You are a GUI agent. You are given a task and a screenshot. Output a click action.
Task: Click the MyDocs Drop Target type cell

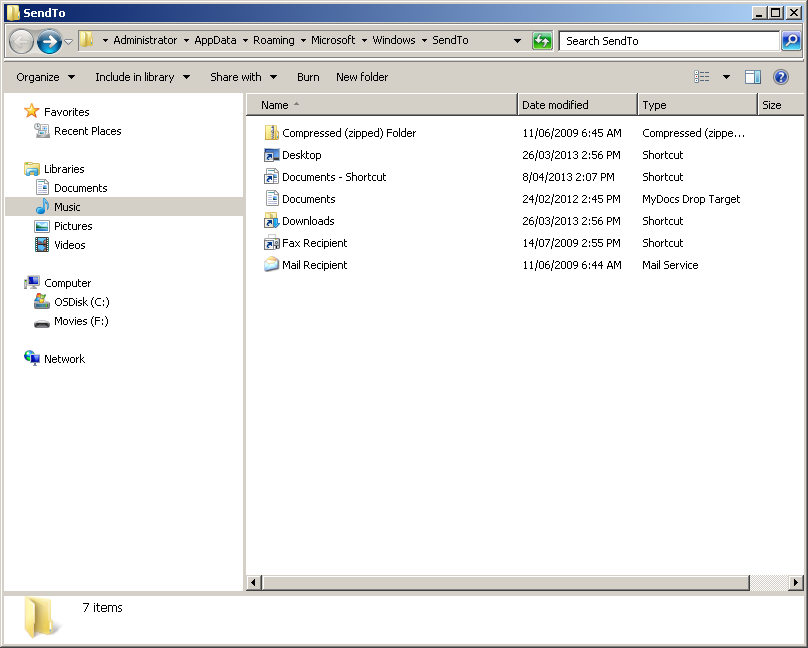pos(691,199)
